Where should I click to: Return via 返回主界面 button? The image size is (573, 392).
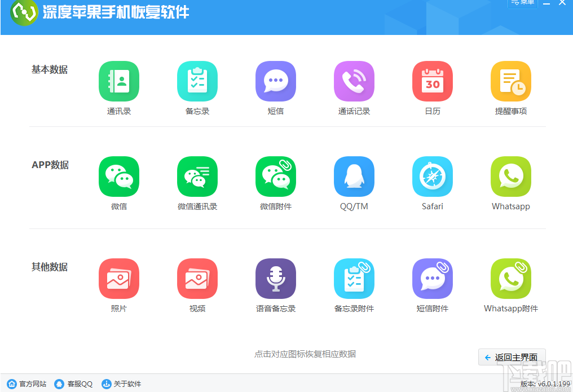pos(512,357)
